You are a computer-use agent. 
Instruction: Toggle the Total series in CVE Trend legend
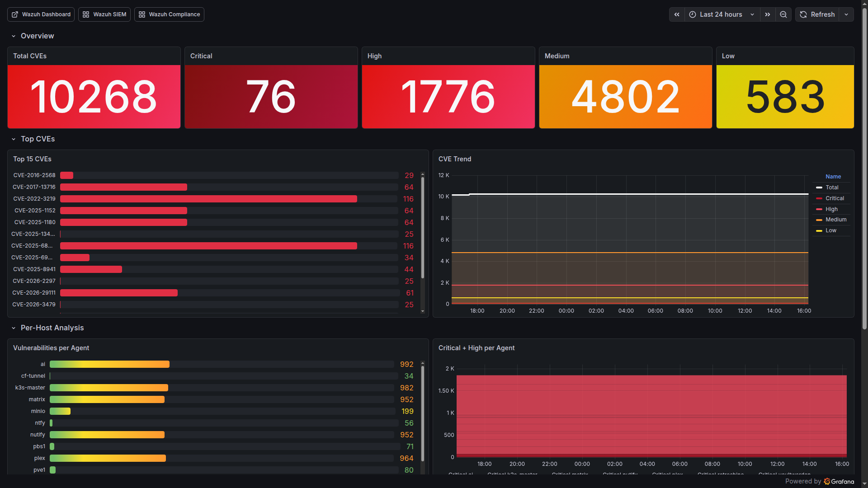832,188
